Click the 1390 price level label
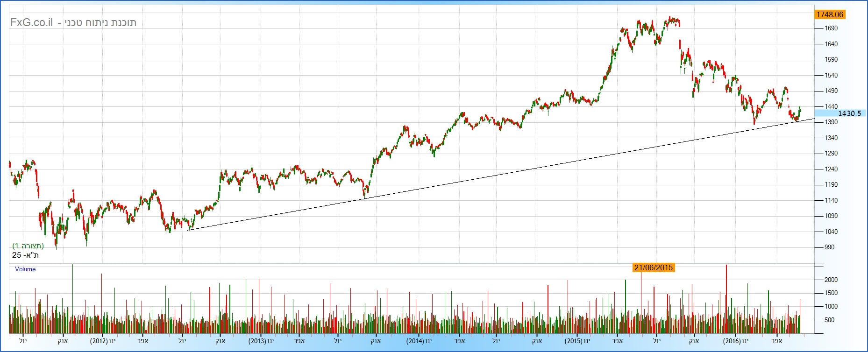Screen dimensions: 868x352 click(831, 122)
